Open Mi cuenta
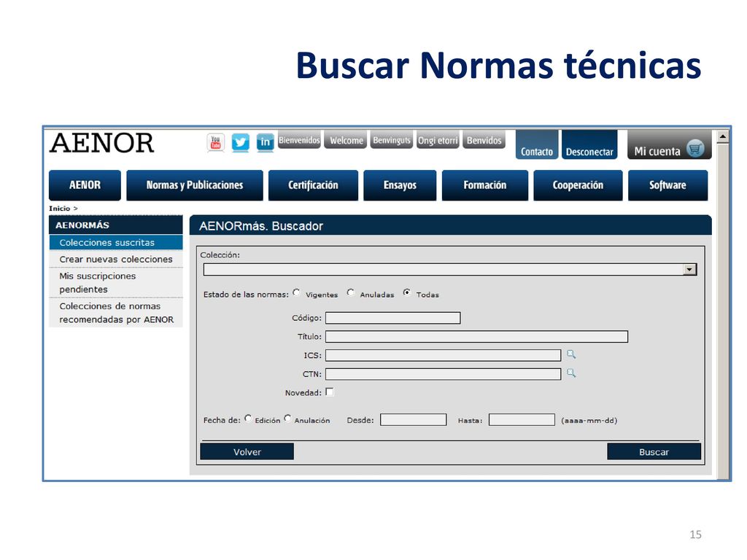747x560 pixels. 670,145
